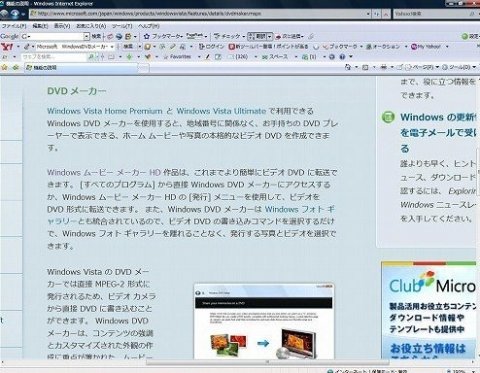Click the green icon on Live toolbar
Image resolution: width=480 pixels, height=373 pixels.
click(x=129, y=57)
